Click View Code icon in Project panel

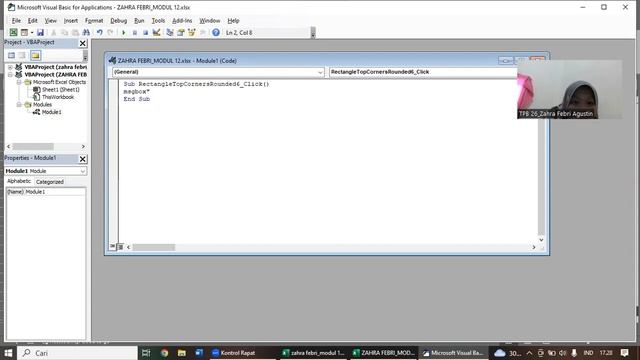pos(11,55)
